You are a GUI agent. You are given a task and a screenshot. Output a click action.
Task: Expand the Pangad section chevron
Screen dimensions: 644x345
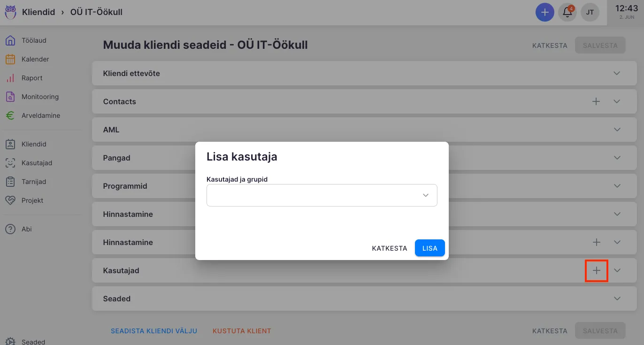(617, 158)
